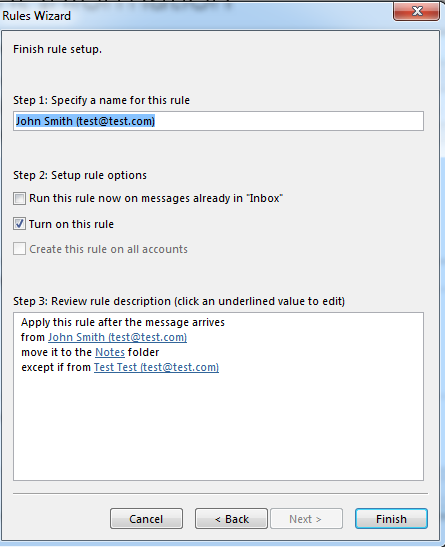Go back with the < Back button

[232, 519]
